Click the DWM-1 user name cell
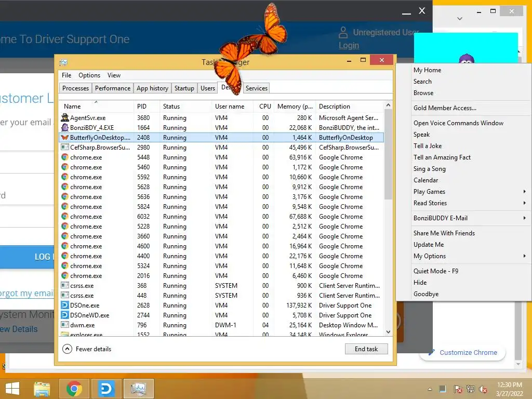Viewport: 532px width, 399px height. [x=225, y=325]
